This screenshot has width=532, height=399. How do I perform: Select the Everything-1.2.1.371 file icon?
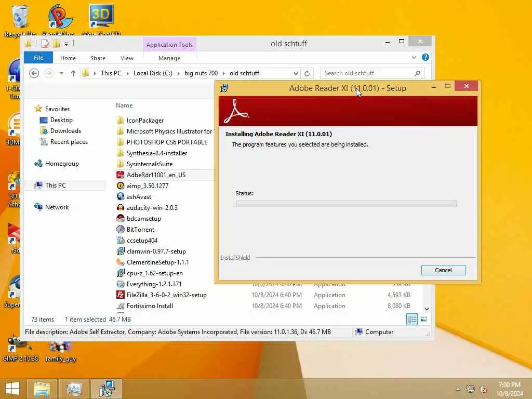(120, 284)
